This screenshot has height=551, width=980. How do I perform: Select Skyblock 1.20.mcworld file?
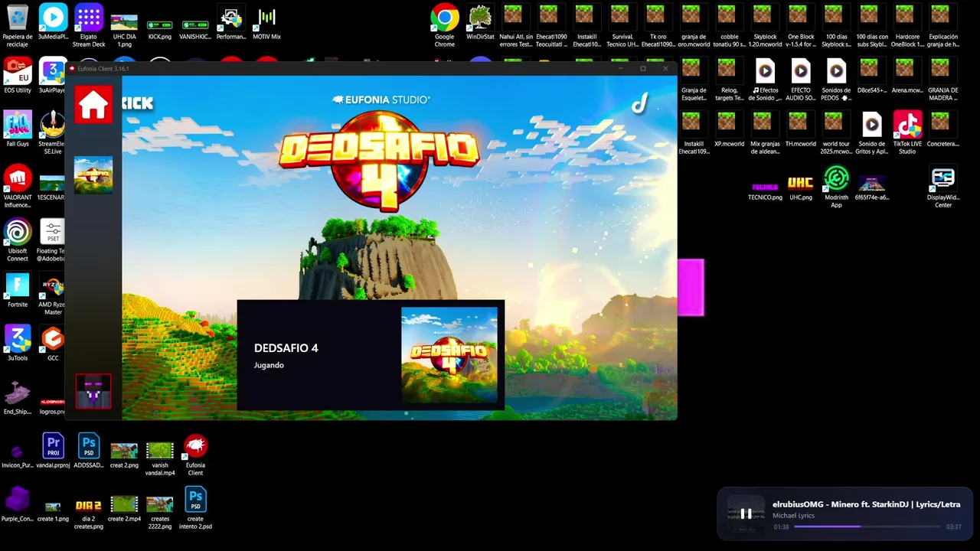click(x=765, y=26)
